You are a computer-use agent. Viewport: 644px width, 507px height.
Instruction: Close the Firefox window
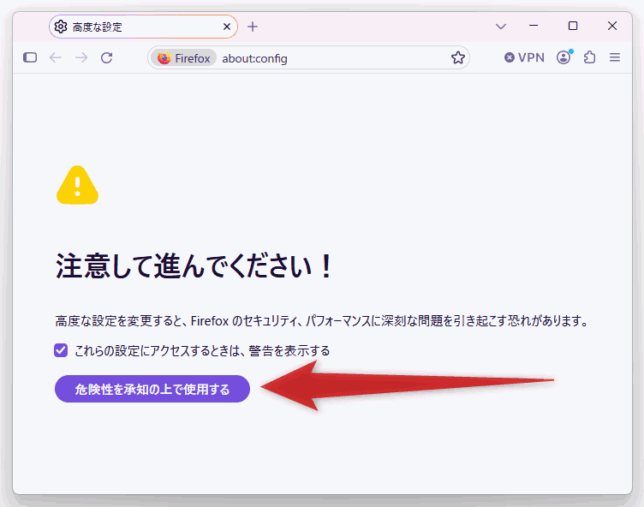612,26
